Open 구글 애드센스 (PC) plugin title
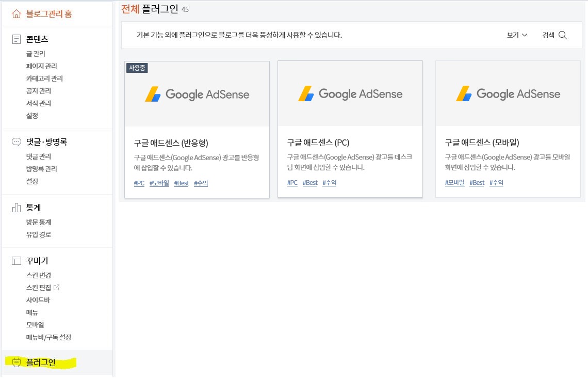The width and height of the screenshot is (588, 378). [318, 143]
